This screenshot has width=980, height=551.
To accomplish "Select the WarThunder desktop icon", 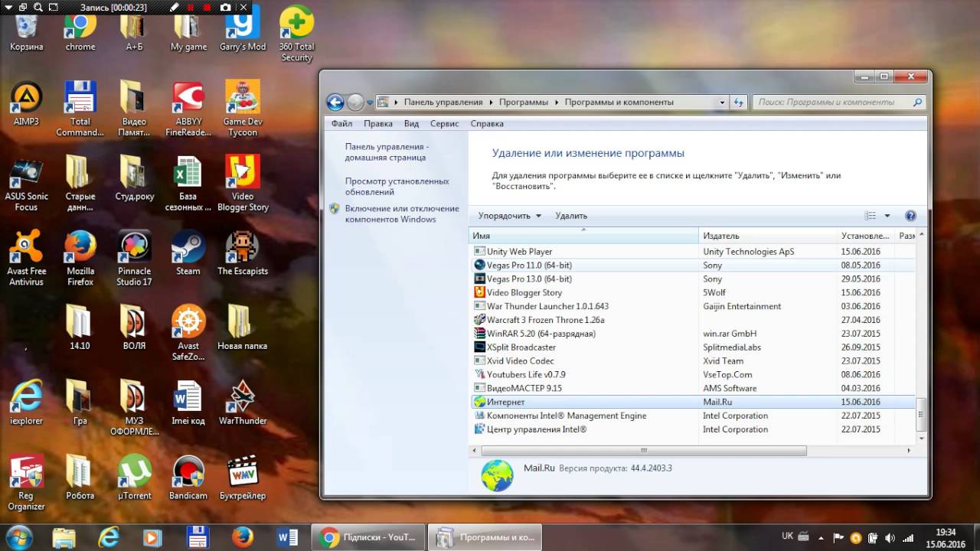I will click(x=243, y=403).
